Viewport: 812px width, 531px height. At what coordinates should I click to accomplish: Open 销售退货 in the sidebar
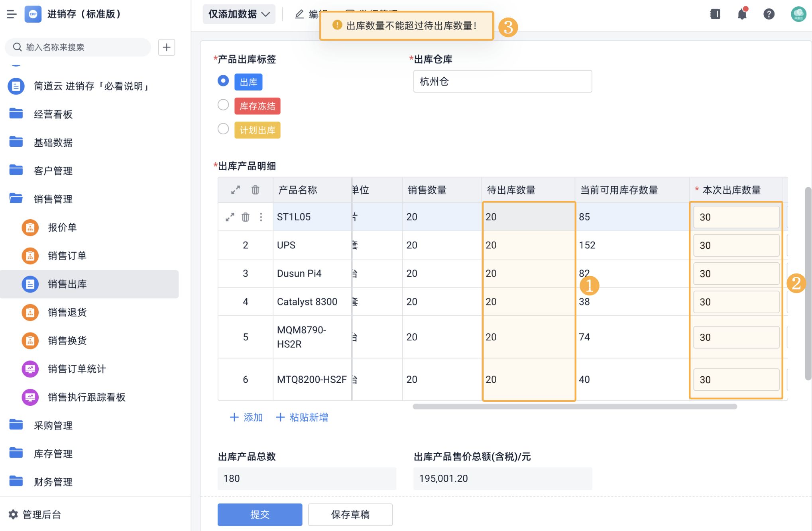[x=67, y=312]
